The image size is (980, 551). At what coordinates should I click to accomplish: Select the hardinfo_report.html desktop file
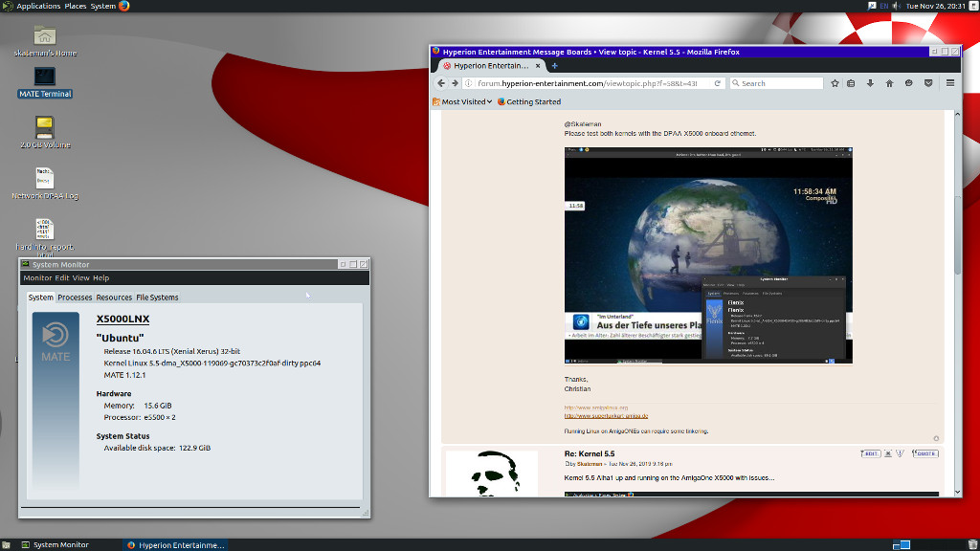pyautogui.click(x=44, y=237)
